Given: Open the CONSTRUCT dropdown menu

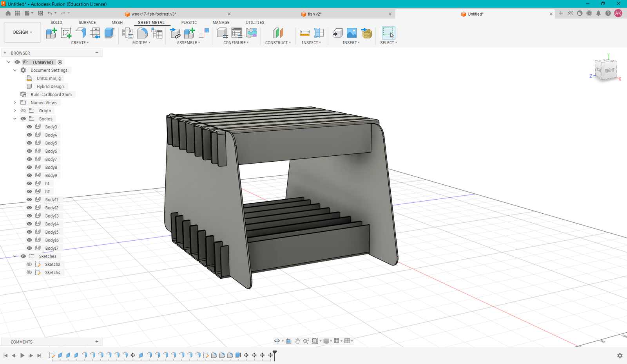Looking at the screenshot, I should [278, 43].
